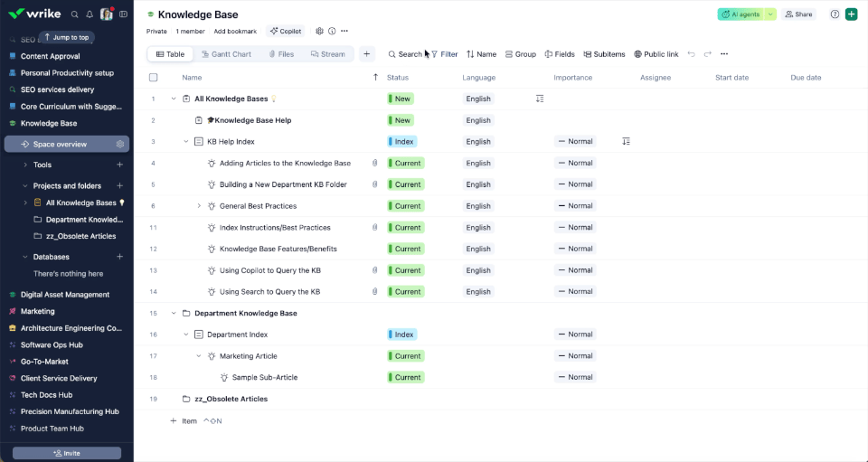This screenshot has width=868, height=462.
Task: Collapse Marketing Article row
Action: [199, 356]
